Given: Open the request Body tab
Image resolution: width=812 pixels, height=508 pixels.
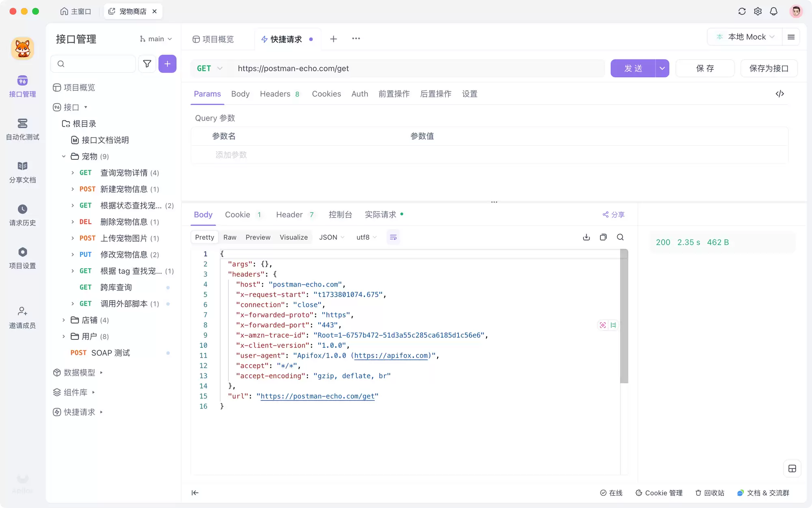Looking at the screenshot, I should click(240, 94).
